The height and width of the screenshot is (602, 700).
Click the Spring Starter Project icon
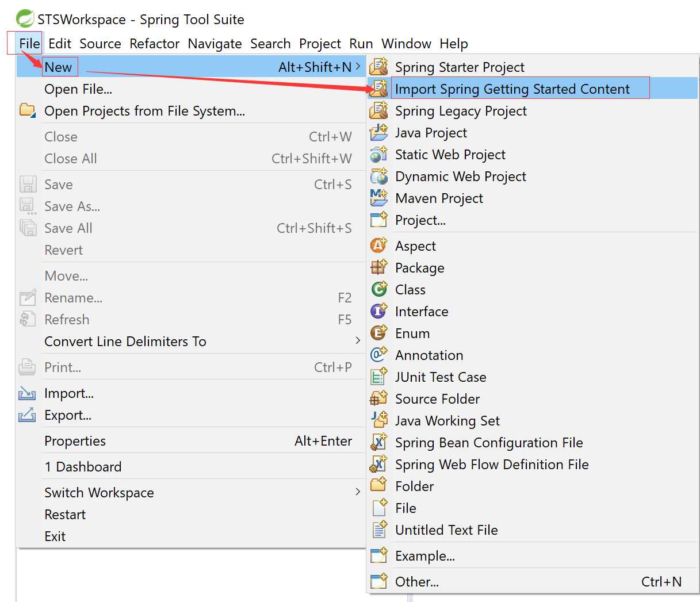click(x=378, y=67)
